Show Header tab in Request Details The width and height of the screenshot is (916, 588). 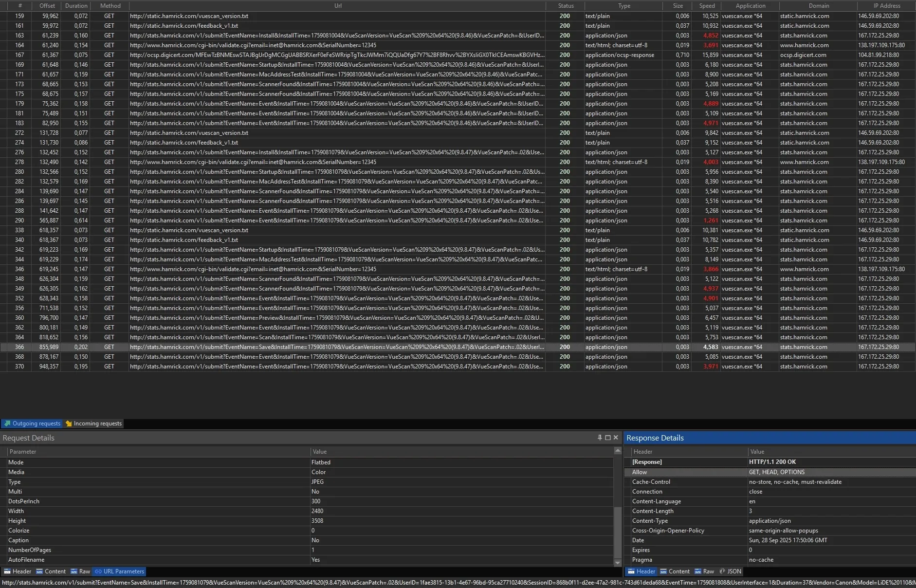coord(18,571)
